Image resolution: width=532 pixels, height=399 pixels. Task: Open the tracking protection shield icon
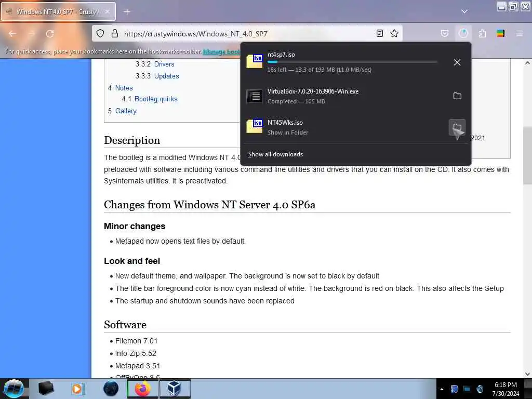point(100,33)
